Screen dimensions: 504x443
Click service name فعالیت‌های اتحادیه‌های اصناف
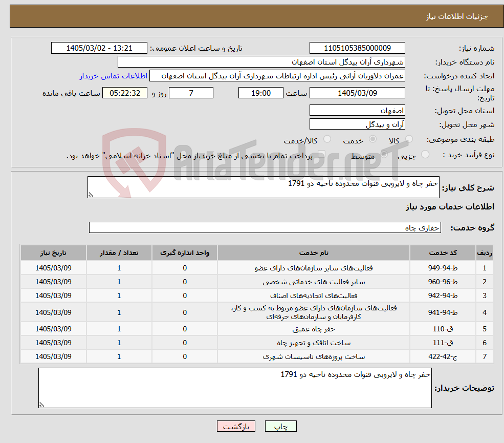314,296
